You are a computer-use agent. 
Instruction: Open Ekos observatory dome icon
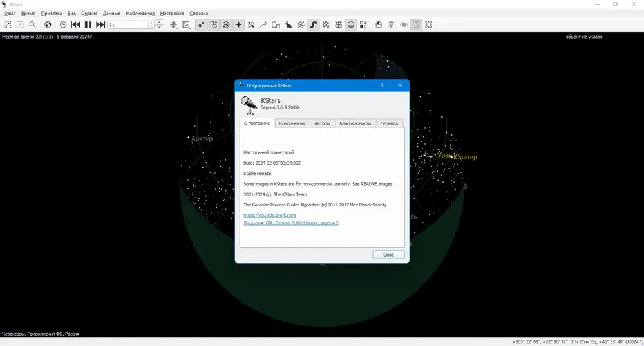(379, 24)
